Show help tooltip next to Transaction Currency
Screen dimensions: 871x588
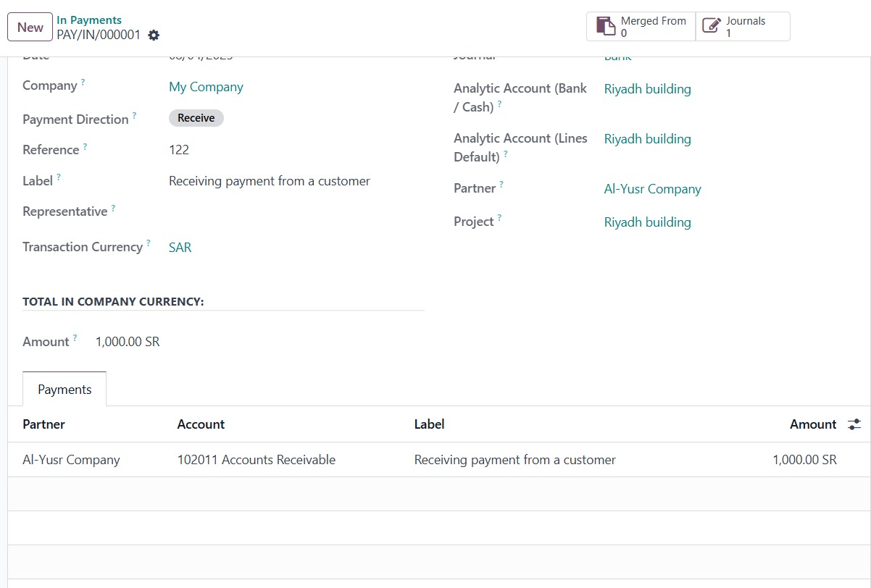point(149,243)
